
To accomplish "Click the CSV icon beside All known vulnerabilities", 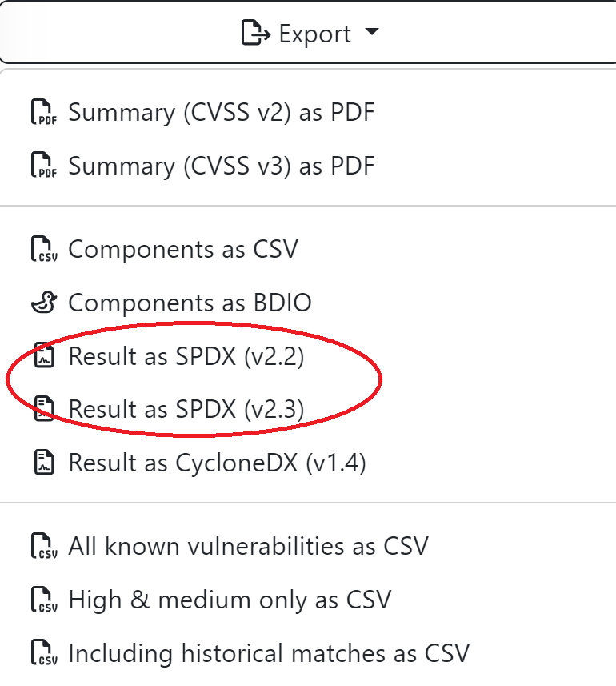I will pos(43,546).
